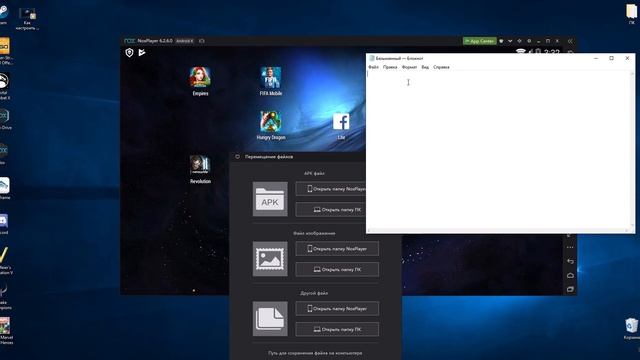The width and height of the screenshot is (640, 360).
Task: Open NoxPlayer folder for APK file
Action: pyautogui.click(x=331, y=189)
